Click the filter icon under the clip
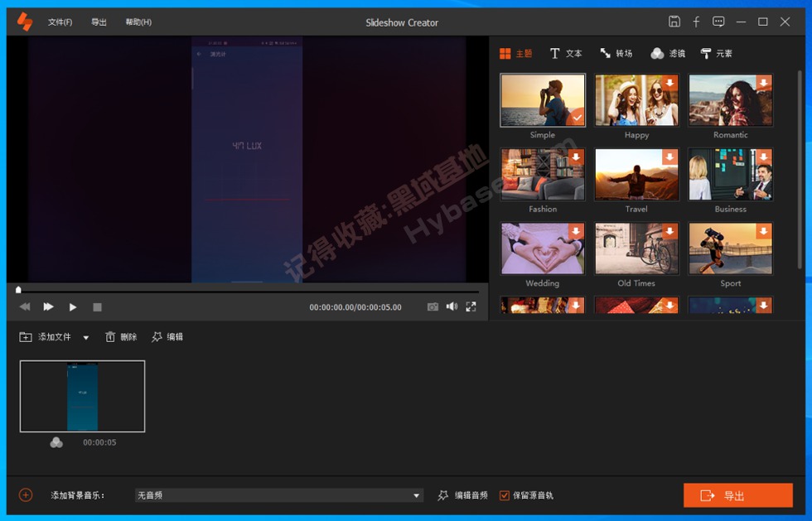 56,442
